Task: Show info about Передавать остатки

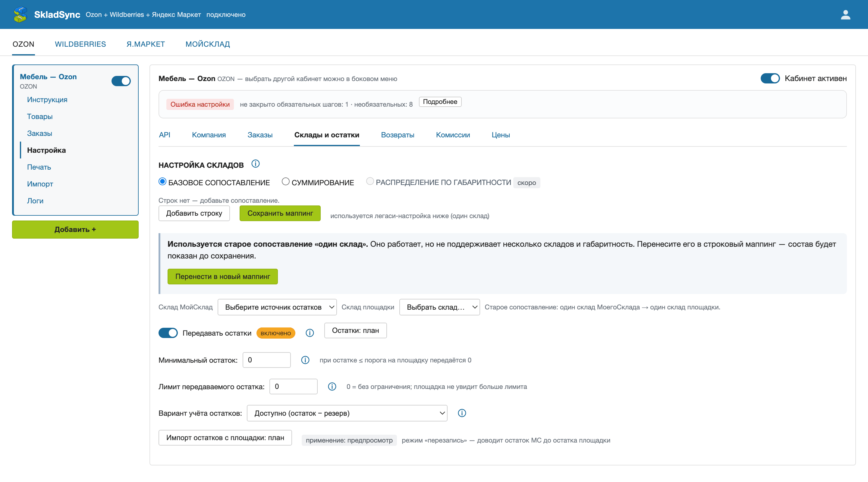Action: tap(310, 333)
